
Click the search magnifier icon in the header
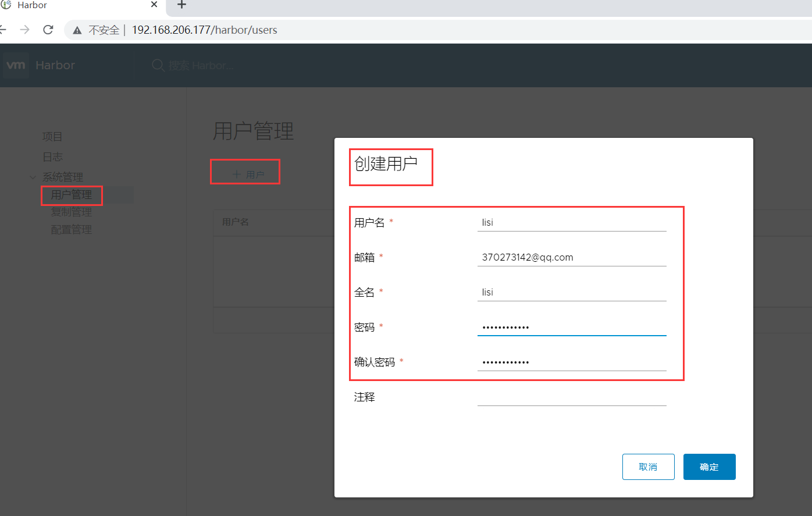click(x=158, y=65)
